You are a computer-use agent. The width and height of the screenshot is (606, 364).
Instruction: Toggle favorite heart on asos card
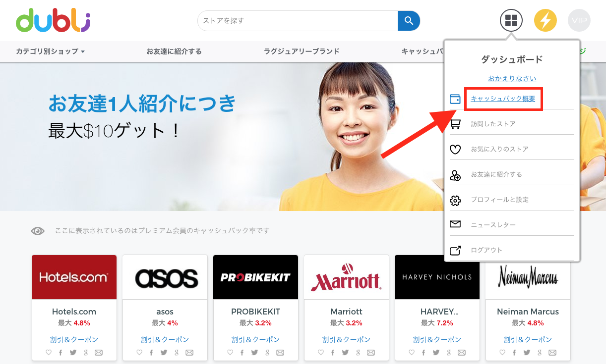click(x=139, y=353)
